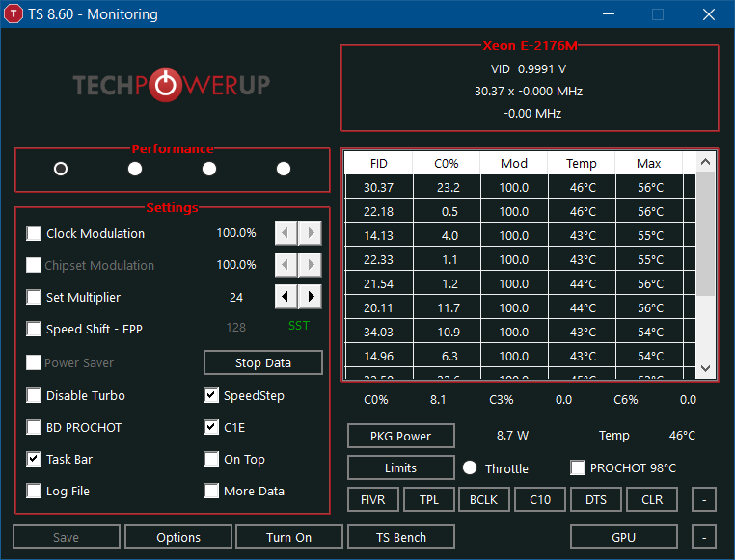Enable the Set Multiplier checkbox
Image resolution: width=735 pixels, height=560 pixels.
pos(34,297)
